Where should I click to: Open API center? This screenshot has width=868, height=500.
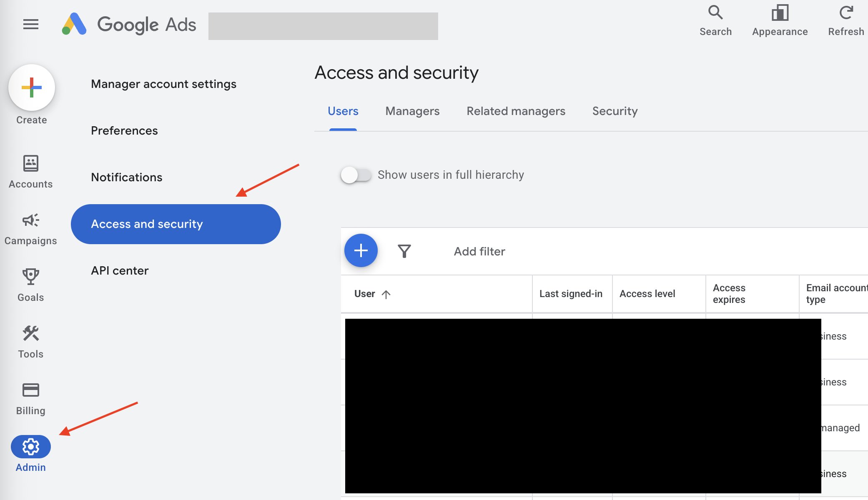click(120, 271)
